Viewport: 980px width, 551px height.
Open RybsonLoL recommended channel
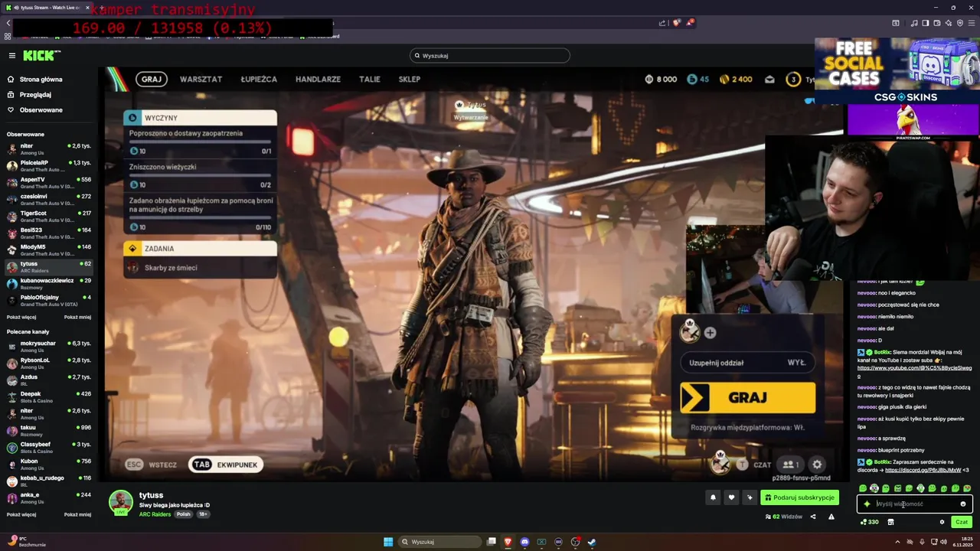48,363
